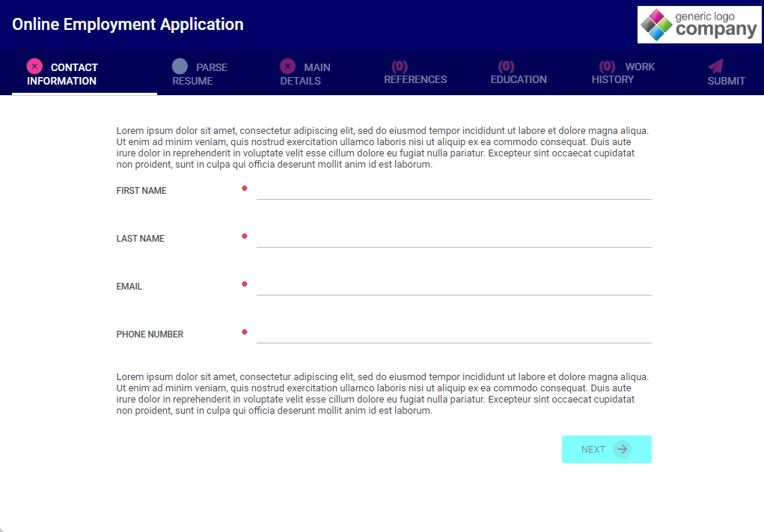Click the pink X icon beside Contact Information

[x=34, y=66]
